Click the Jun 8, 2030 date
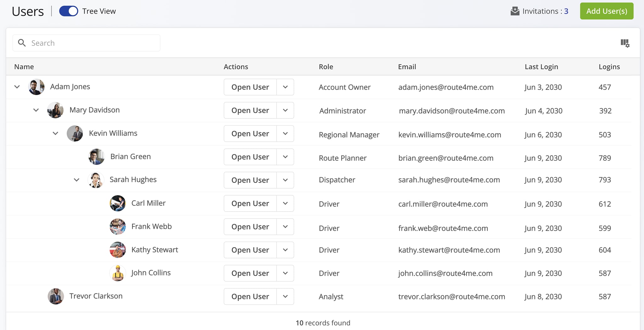This screenshot has width=644, height=330. pos(543,297)
